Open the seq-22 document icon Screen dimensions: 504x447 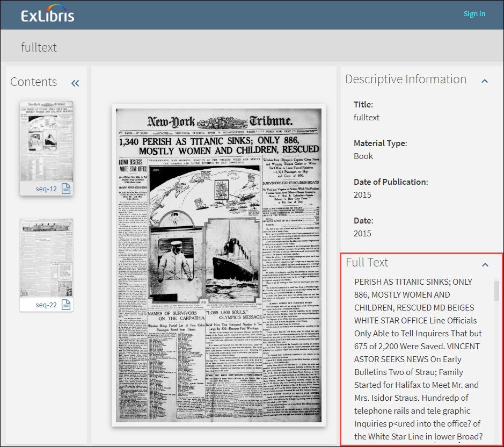(66, 305)
